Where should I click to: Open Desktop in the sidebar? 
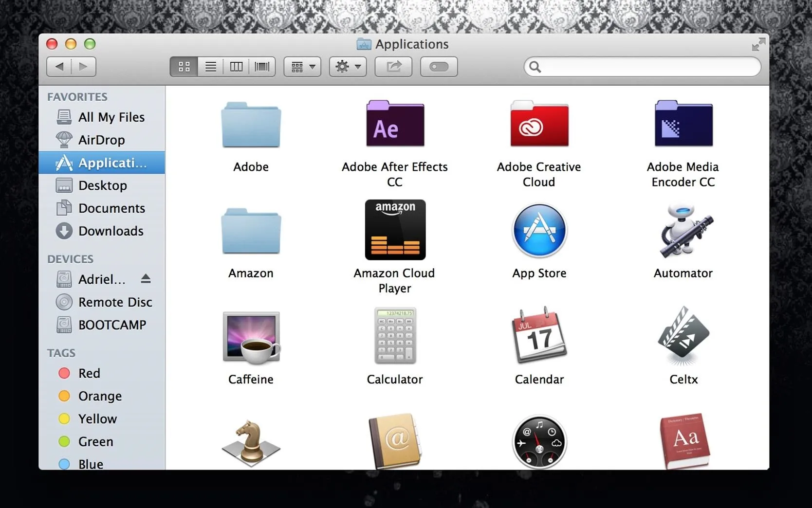pos(102,185)
